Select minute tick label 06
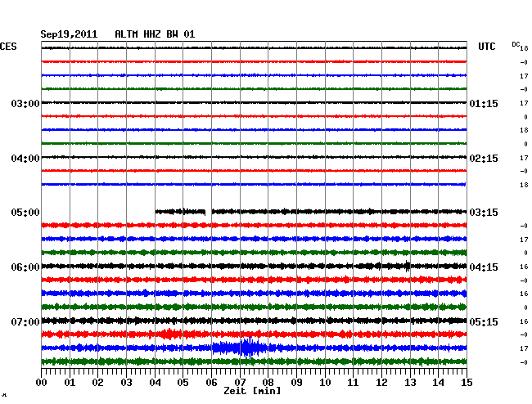The image size is (532, 404). click(x=211, y=382)
